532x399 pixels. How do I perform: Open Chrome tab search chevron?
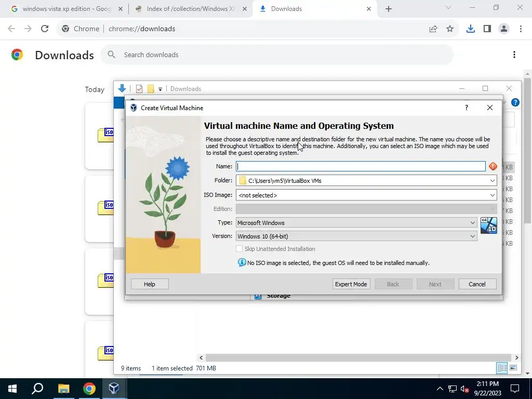click(448, 7)
